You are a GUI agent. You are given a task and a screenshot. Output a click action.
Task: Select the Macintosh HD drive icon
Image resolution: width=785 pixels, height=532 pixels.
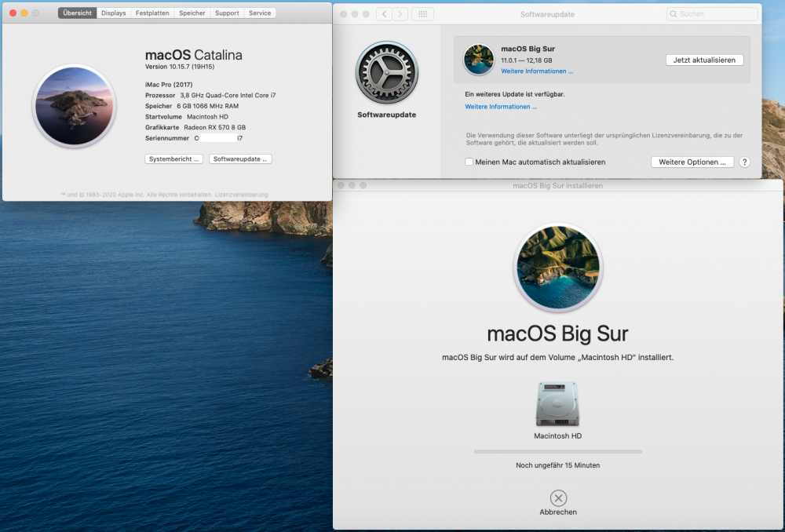coord(557,404)
